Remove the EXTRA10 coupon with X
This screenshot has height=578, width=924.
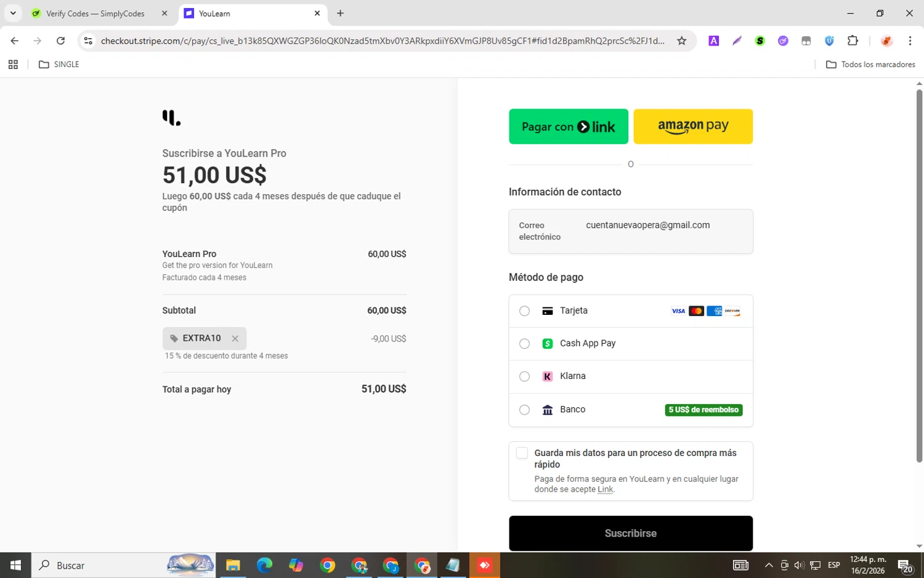[x=235, y=338]
